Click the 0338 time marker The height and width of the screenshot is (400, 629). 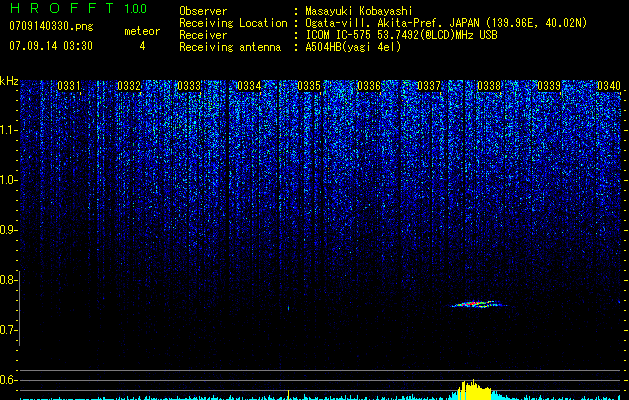pyautogui.click(x=489, y=86)
